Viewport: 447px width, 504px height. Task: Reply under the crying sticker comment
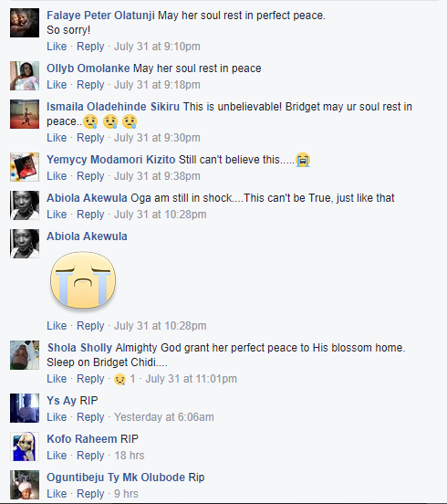90,326
